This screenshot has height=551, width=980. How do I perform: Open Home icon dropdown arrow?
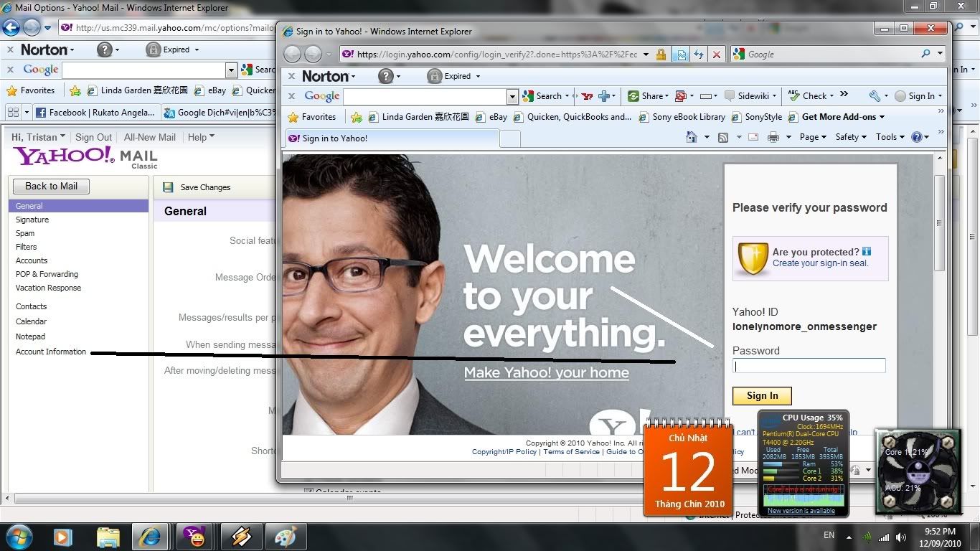tap(707, 137)
